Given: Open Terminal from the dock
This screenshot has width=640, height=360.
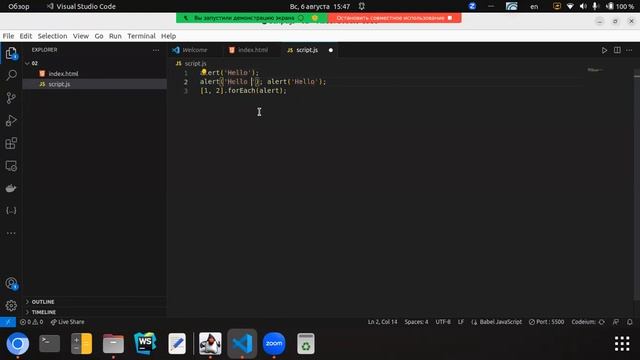Looking at the screenshot, I should 49,343.
